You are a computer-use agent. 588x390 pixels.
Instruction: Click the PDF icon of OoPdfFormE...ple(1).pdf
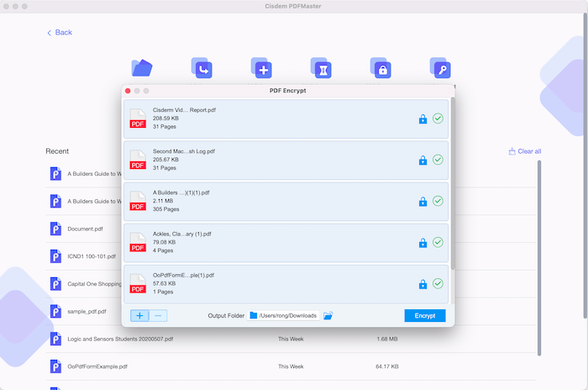click(138, 284)
